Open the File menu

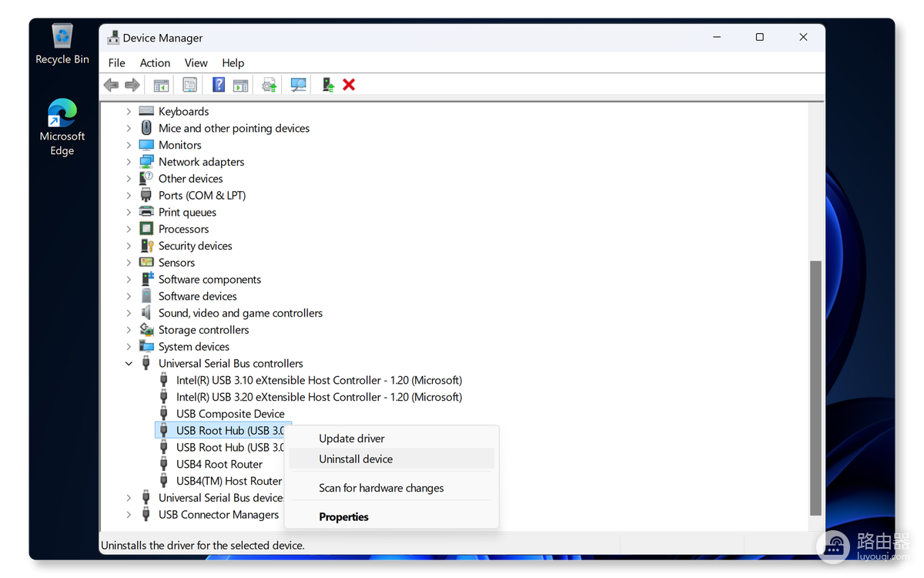117,63
